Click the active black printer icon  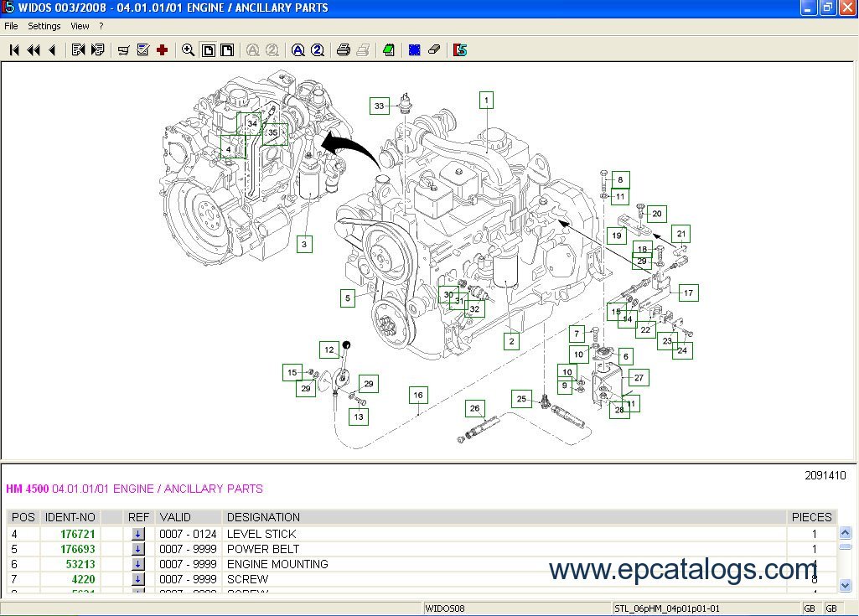pyautogui.click(x=343, y=50)
